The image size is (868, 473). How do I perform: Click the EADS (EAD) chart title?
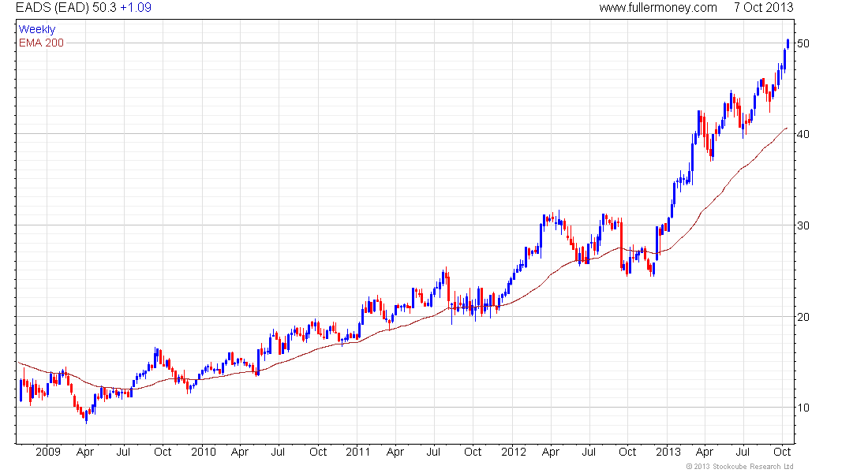point(53,8)
